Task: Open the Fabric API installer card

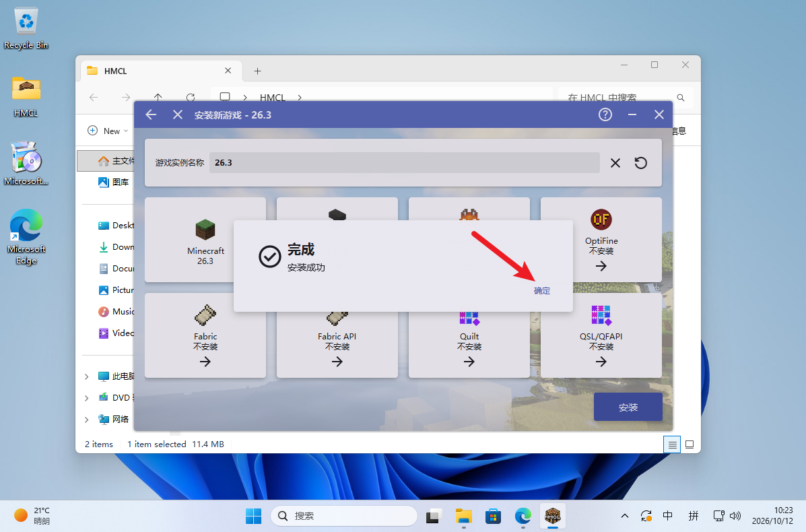Action: (x=337, y=335)
